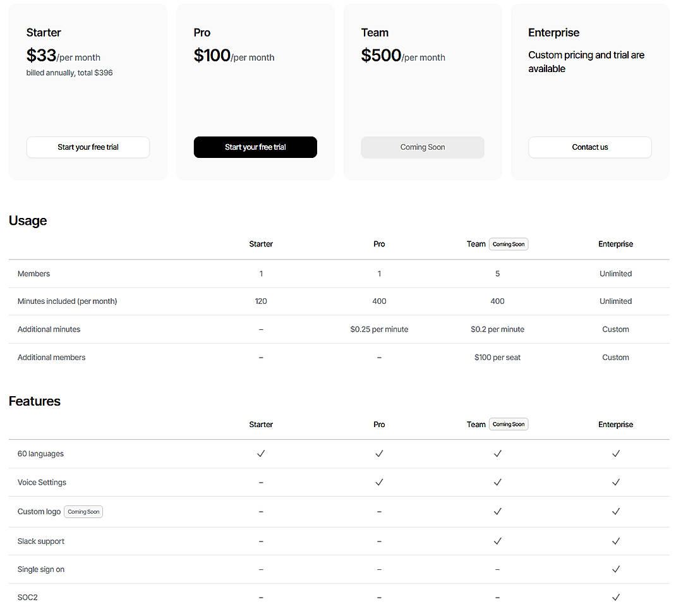
Task: Click the Usage section heading
Action: (28, 220)
